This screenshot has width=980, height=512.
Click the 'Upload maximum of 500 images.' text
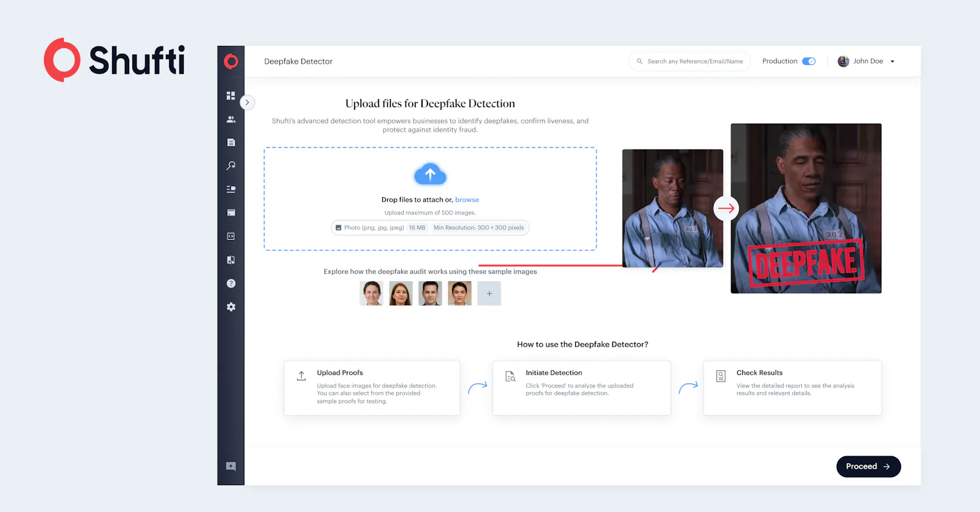click(430, 213)
